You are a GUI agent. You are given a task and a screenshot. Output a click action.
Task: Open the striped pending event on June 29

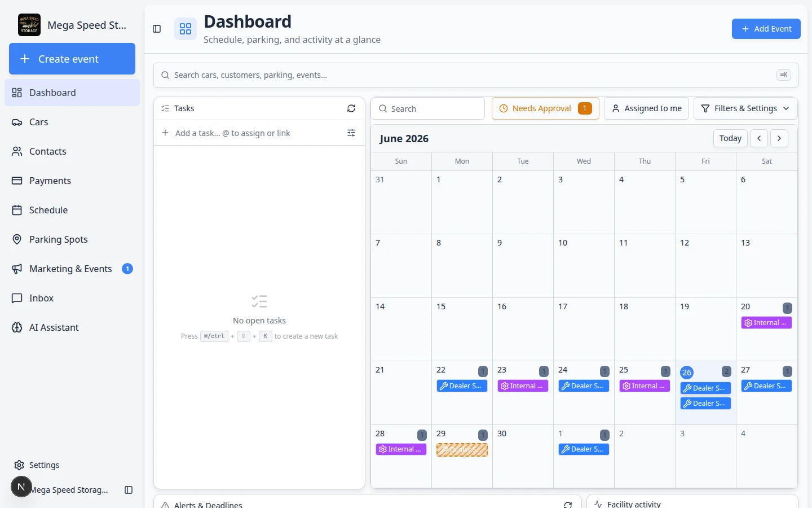click(462, 450)
